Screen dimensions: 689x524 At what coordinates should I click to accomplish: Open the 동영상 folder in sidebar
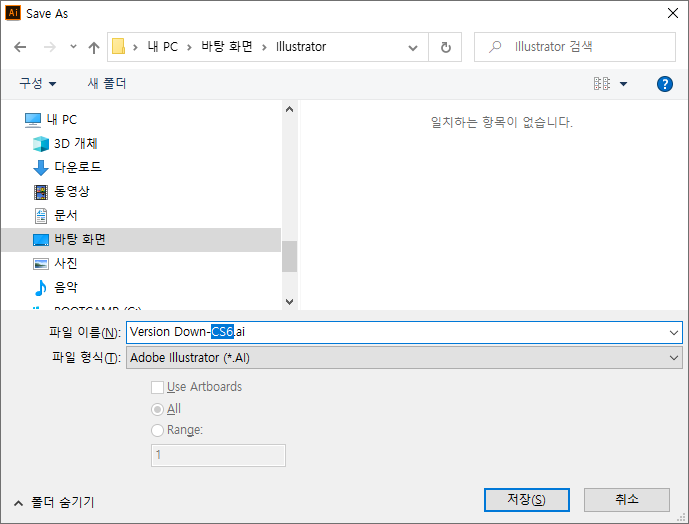point(71,191)
